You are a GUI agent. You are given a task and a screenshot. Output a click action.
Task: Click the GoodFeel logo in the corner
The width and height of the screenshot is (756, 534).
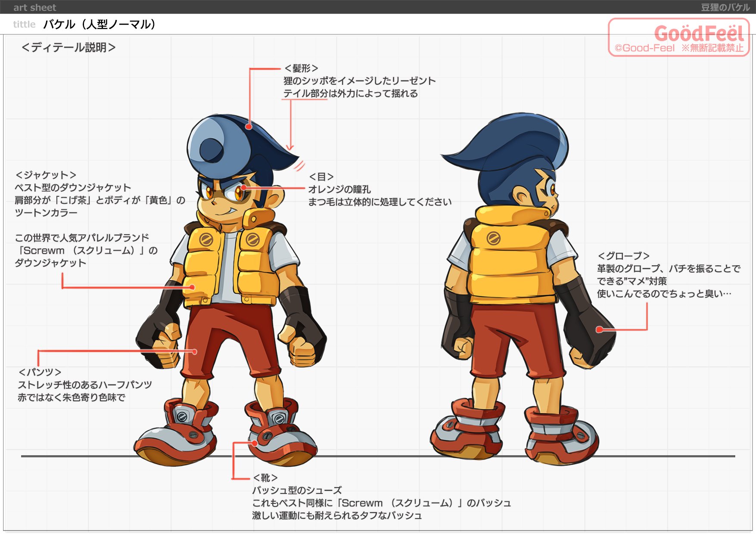[x=698, y=34]
